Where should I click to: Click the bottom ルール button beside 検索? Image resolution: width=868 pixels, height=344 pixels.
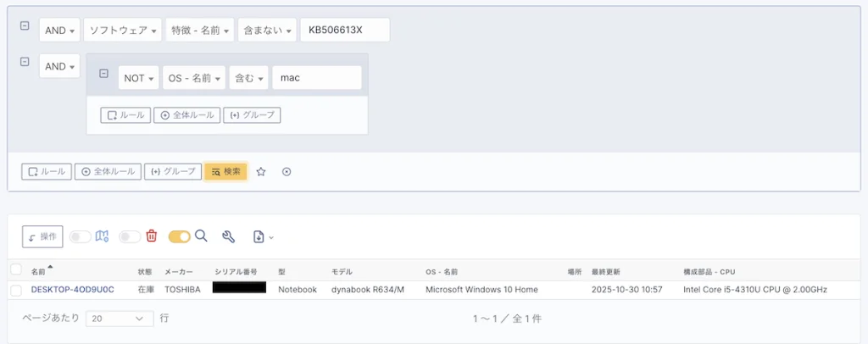point(47,171)
